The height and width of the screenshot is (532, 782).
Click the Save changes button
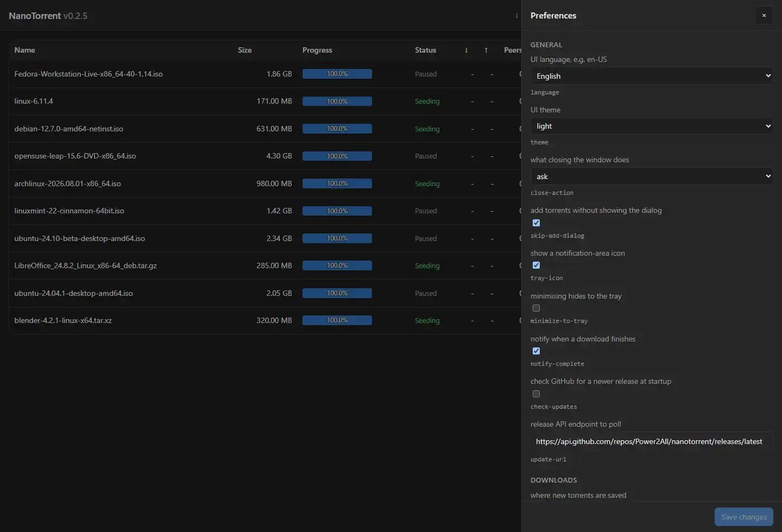coord(743,517)
